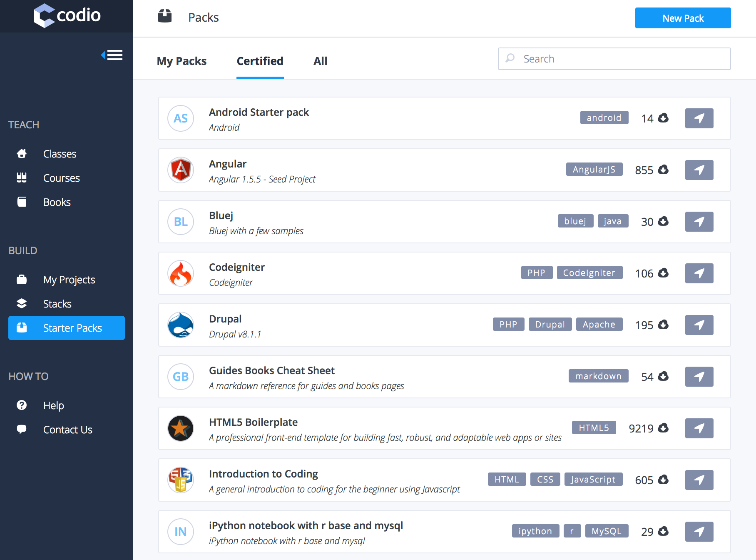
Task: Collapse the sidebar with the hamburger icon
Action: tap(112, 55)
